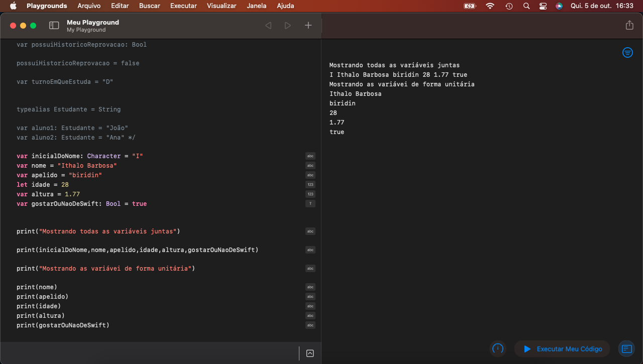View result badge for print(inicialDoNome,nome,...) line
Screen dimensions: 643x364
coord(310,250)
